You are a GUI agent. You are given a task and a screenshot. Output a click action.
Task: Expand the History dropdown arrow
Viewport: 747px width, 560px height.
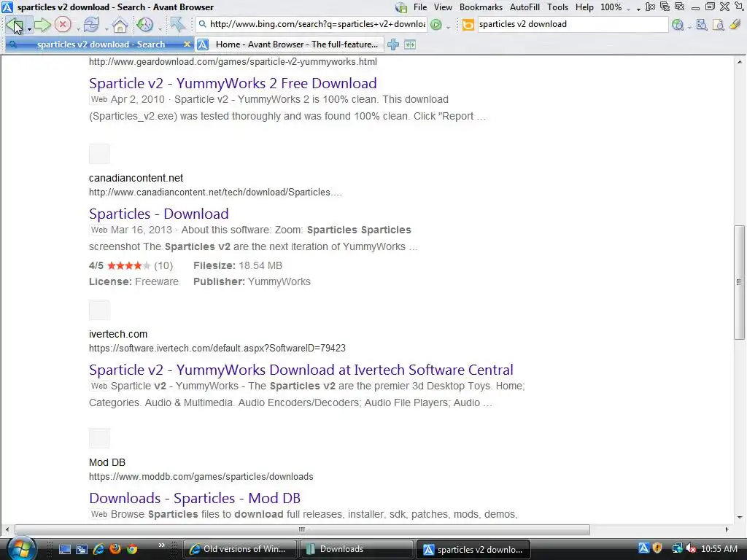point(160,28)
